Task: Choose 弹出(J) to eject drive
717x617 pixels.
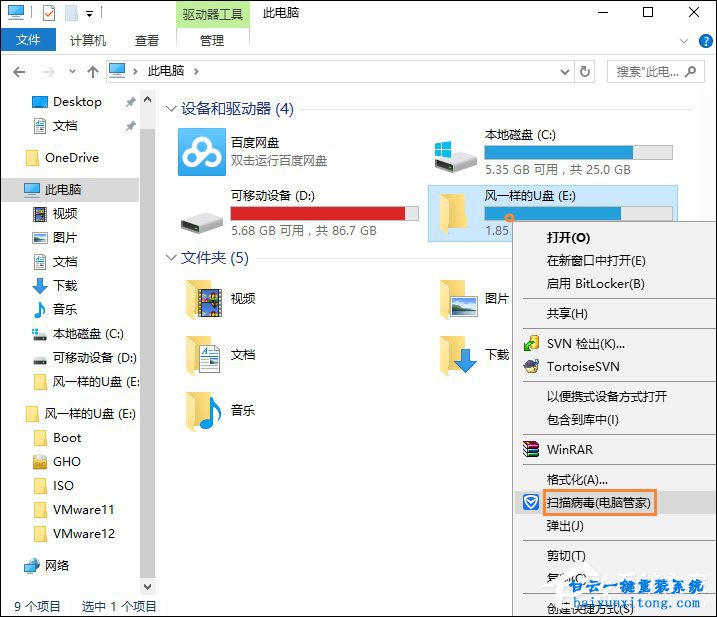Action: pos(565,526)
